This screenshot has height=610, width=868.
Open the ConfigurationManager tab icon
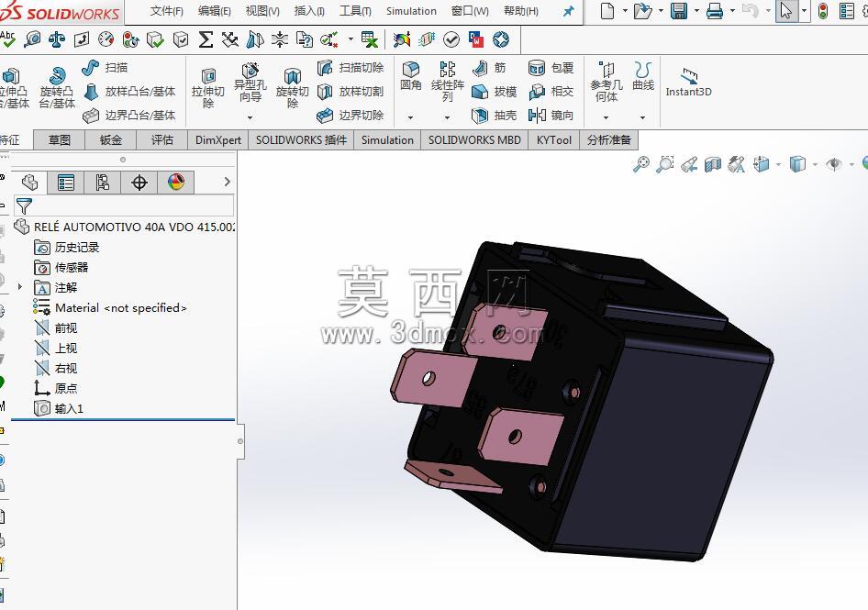(x=103, y=183)
